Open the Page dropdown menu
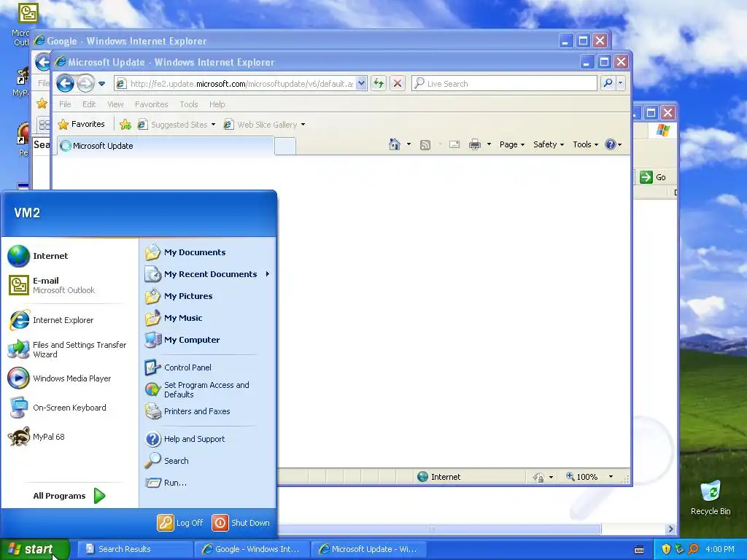This screenshot has width=747, height=560. point(511,144)
